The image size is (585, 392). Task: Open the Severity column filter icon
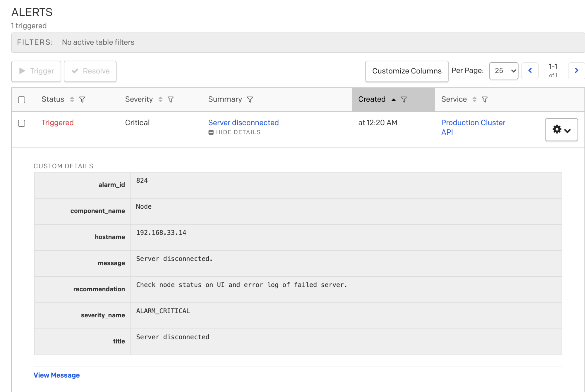click(171, 100)
